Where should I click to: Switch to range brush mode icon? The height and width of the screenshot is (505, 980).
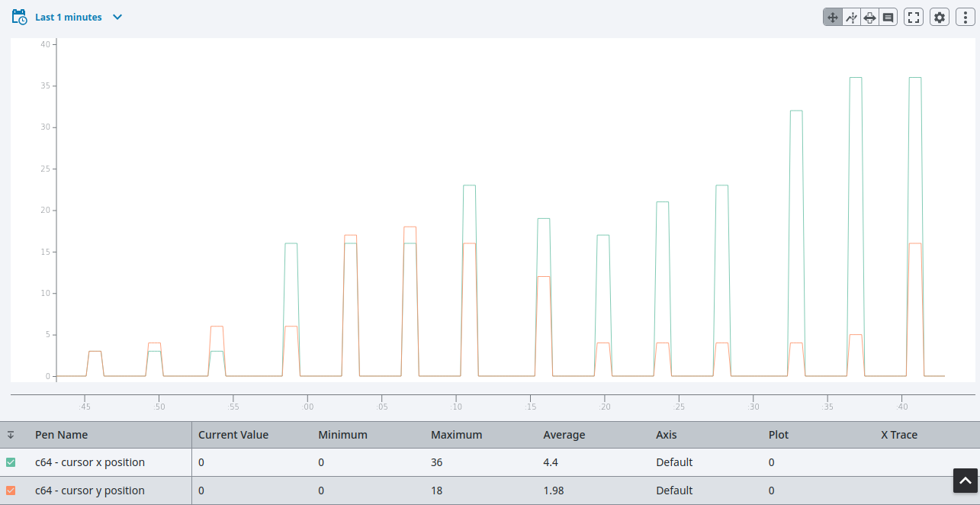(x=869, y=18)
